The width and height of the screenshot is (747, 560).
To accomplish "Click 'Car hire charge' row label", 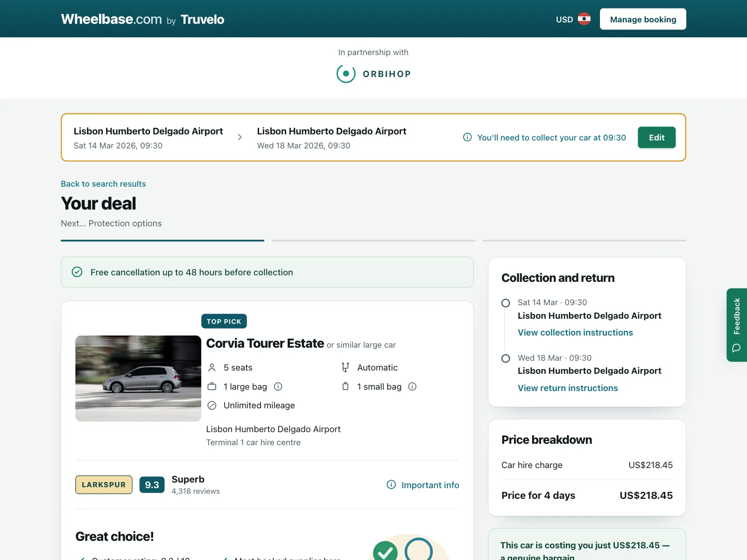I will point(532,465).
